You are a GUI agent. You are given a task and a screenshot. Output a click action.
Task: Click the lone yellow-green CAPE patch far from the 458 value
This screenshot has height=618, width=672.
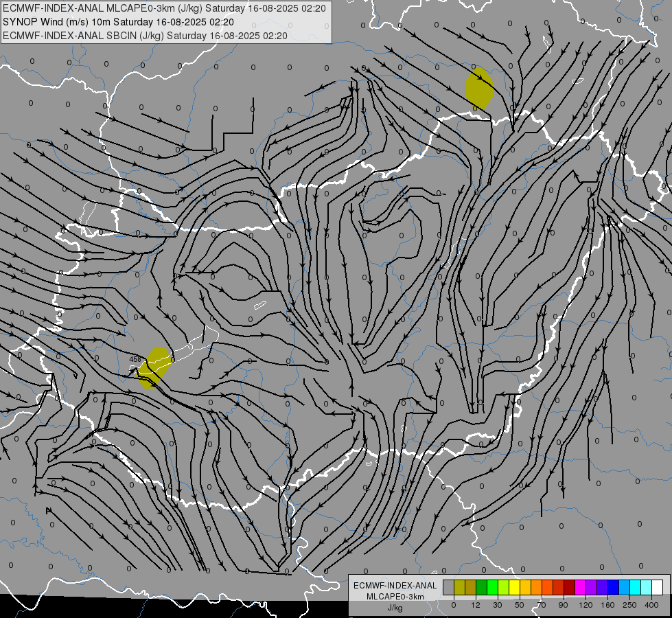(x=479, y=89)
